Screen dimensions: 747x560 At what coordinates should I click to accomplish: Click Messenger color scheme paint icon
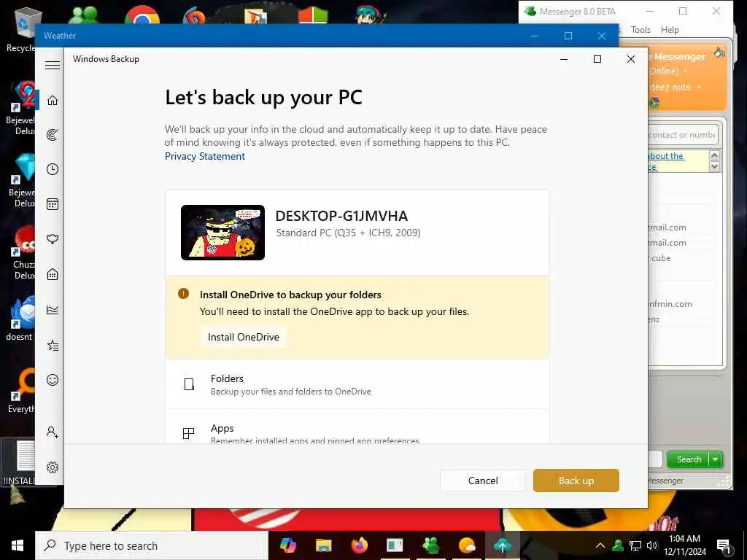pyautogui.click(x=719, y=52)
